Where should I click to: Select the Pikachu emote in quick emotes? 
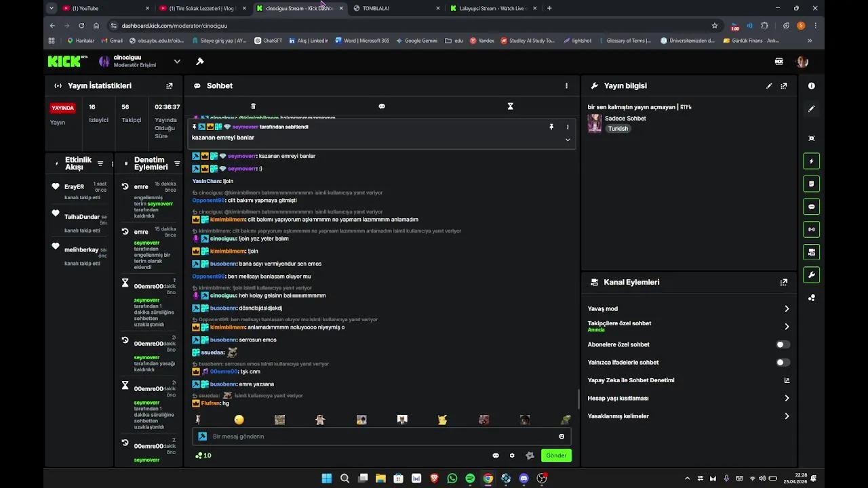pyautogui.click(x=443, y=420)
